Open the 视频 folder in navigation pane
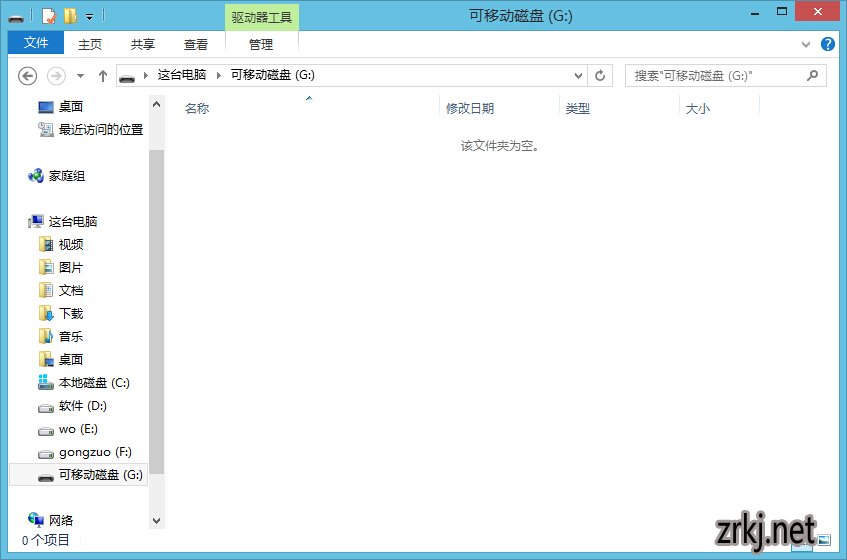847x560 pixels. pos(71,245)
